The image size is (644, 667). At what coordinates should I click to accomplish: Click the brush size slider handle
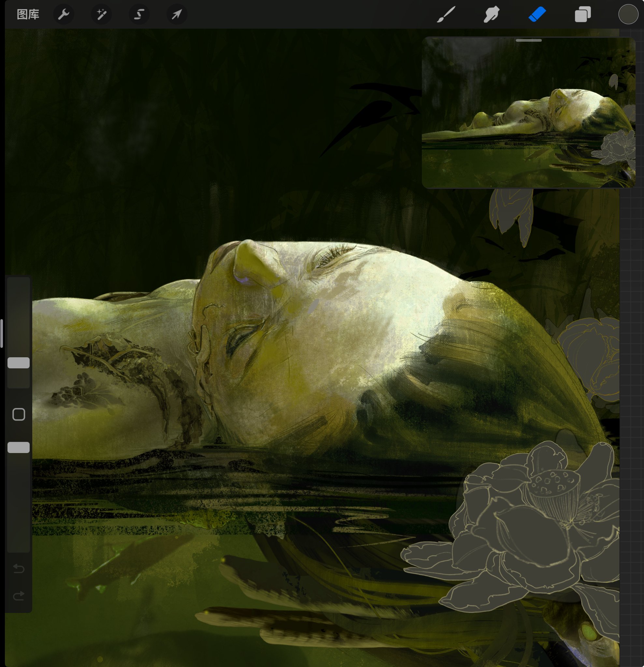[19, 363]
